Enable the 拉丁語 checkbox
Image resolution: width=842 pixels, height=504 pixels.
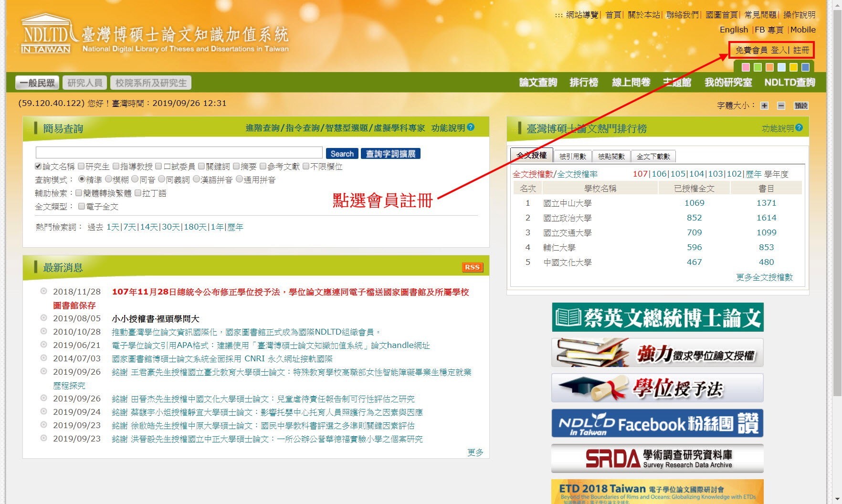pyautogui.click(x=138, y=193)
